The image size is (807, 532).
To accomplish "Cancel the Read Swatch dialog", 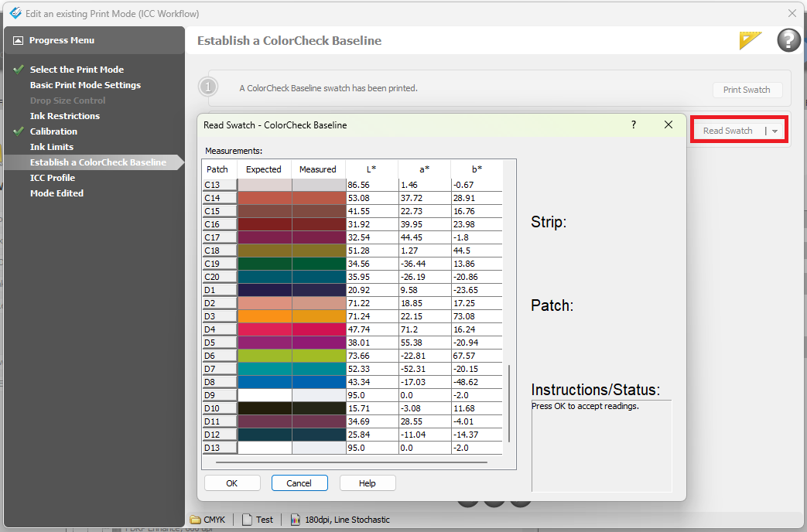I will pyautogui.click(x=299, y=483).
